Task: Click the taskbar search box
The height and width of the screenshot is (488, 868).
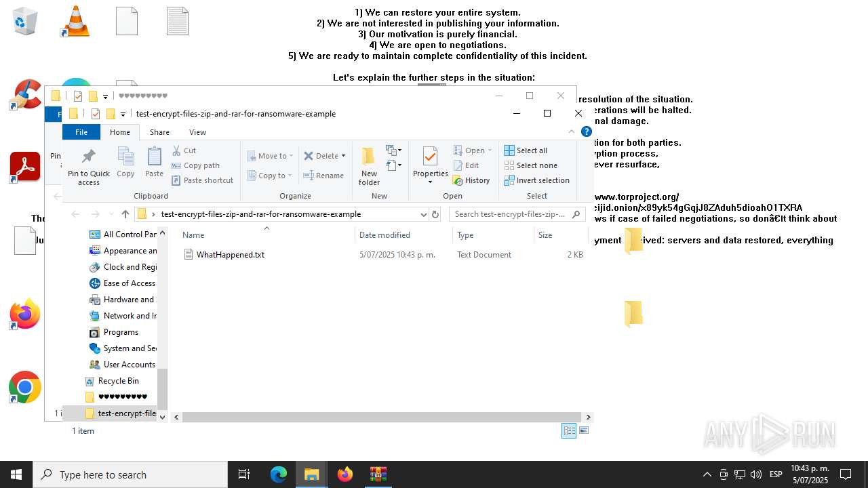Action: click(x=130, y=474)
